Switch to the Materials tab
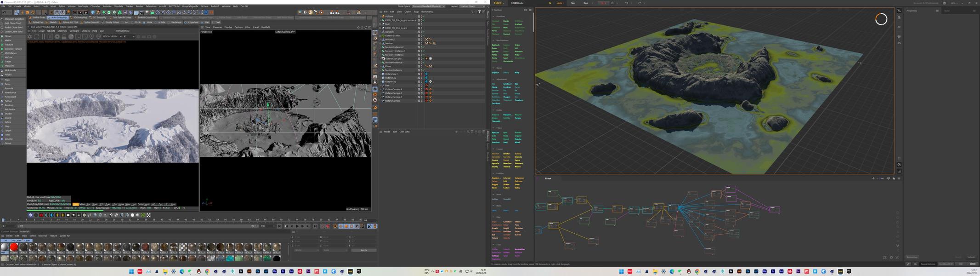 pyautogui.click(x=25, y=231)
